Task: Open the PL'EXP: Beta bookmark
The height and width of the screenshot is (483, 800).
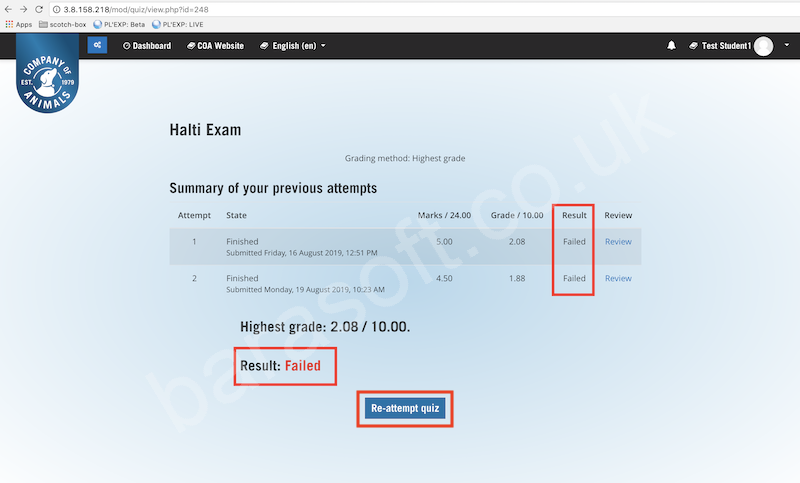Action: pyautogui.click(x=119, y=24)
